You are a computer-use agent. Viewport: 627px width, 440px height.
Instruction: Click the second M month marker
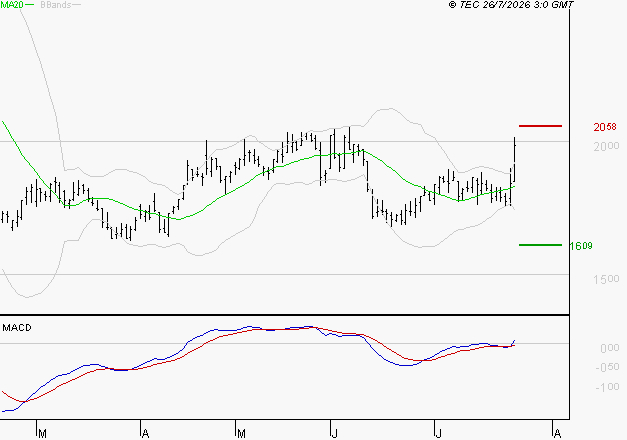[x=241, y=434]
